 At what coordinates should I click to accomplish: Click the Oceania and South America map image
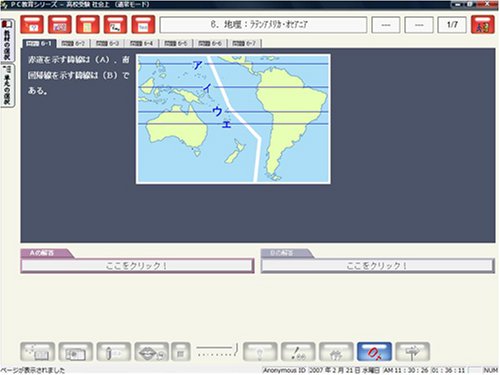pos(233,119)
